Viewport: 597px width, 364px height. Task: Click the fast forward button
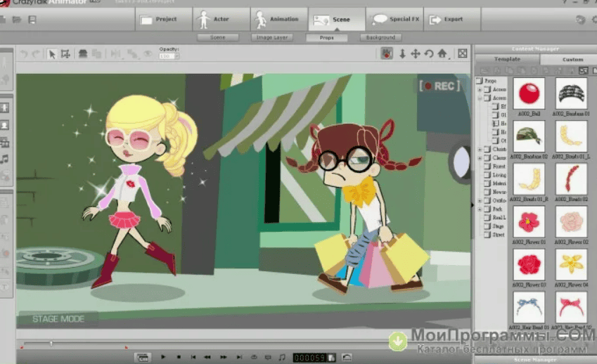(224, 357)
